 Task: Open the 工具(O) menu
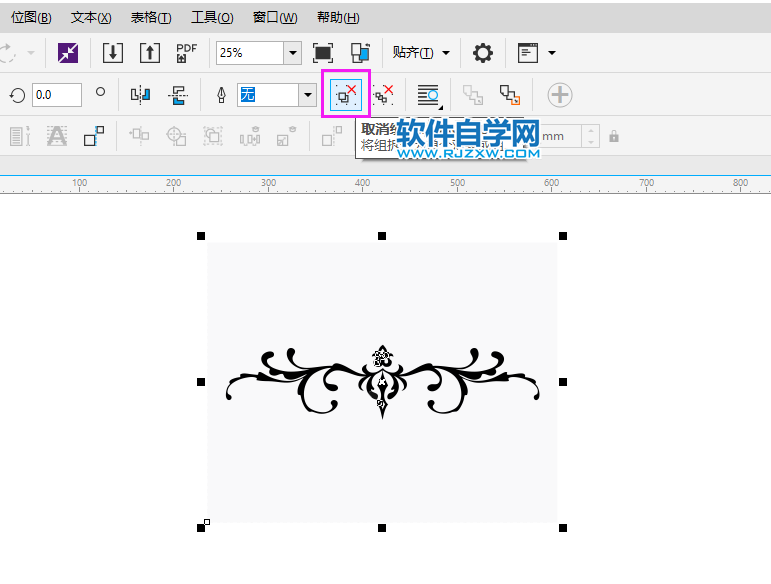212,18
